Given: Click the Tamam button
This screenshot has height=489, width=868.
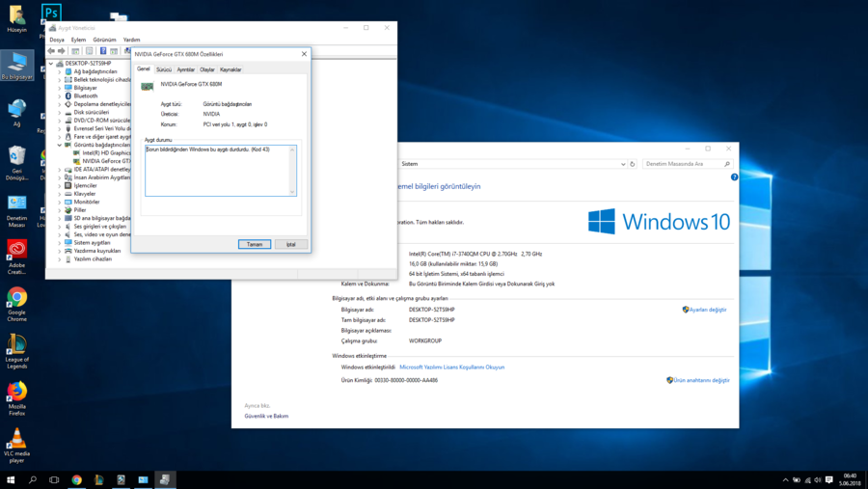Looking at the screenshot, I should [255, 244].
